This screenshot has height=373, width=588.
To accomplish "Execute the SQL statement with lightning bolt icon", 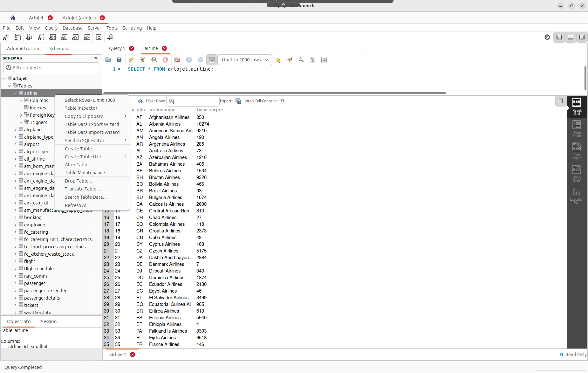I will (131, 60).
